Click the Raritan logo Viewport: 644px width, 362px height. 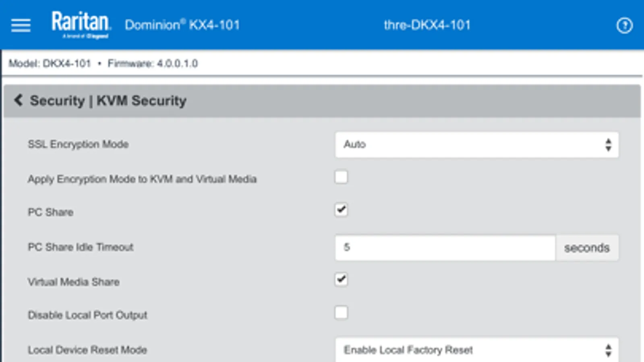[x=81, y=25]
